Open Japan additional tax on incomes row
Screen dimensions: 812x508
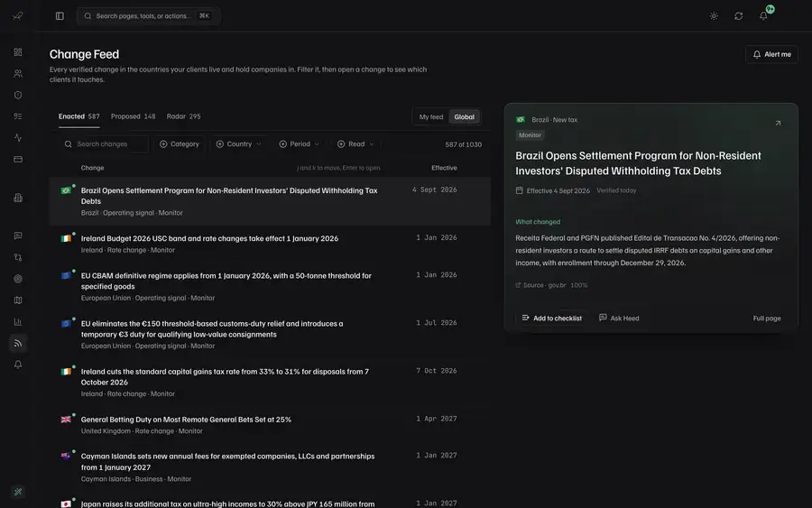pyautogui.click(x=270, y=502)
